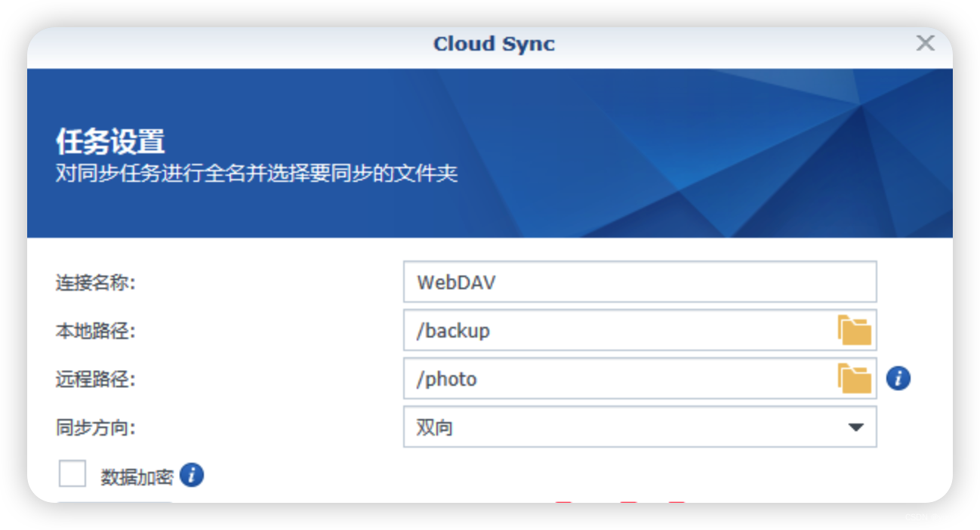The height and width of the screenshot is (530, 980).
Task: Click the Cloud Sync window title
Action: 494,44
